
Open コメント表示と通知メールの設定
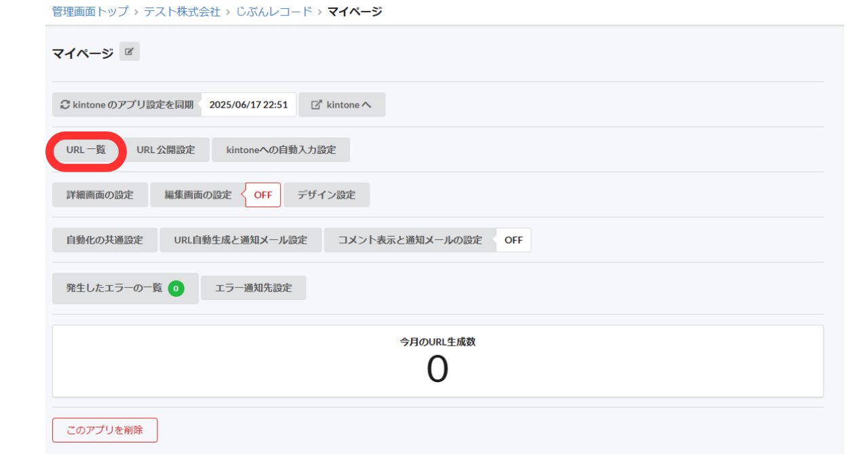pyautogui.click(x=410, y=240)
